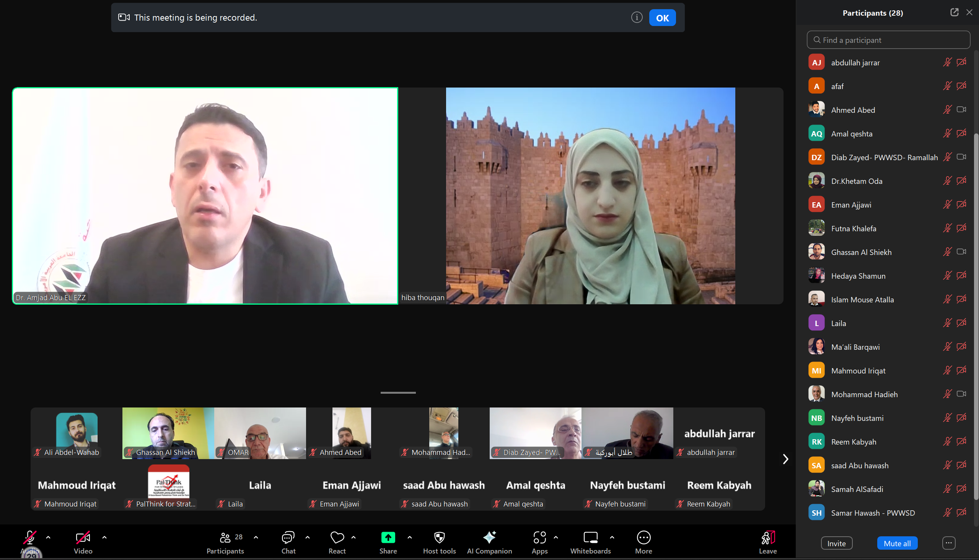Select Mahmoud Iriqat in participants list
This screenshot has height=560, width=979.
click(x=858, y=371)
